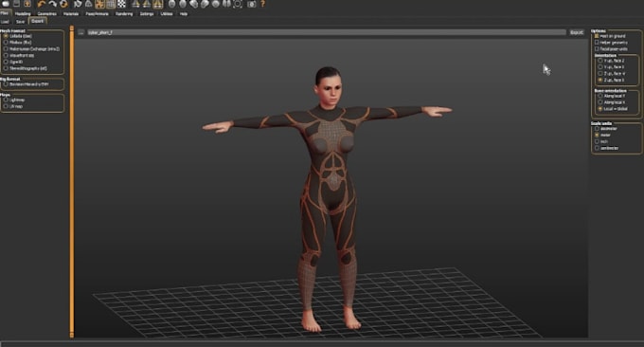
Task: Switch to back view head icon
Action: tap(183, 4)
